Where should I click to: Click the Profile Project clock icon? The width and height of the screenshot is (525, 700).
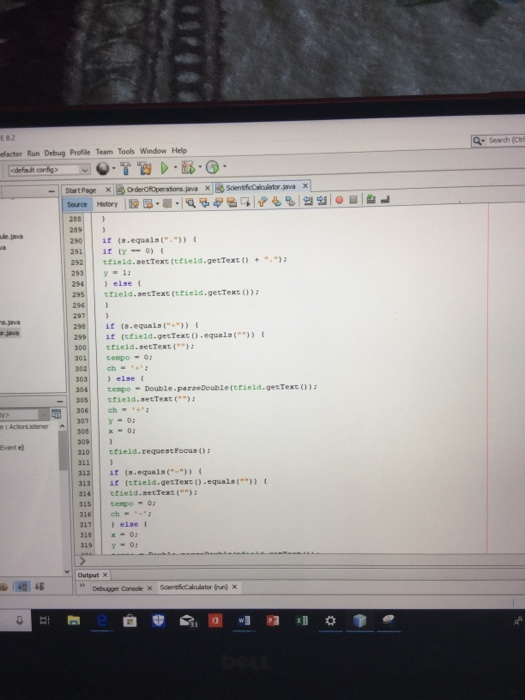coord(212,167)
